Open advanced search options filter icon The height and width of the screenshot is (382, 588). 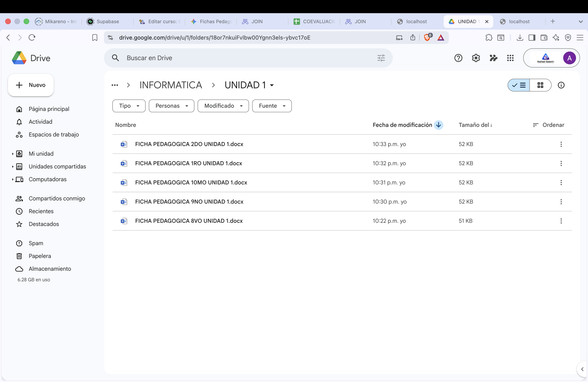[381, 58]
